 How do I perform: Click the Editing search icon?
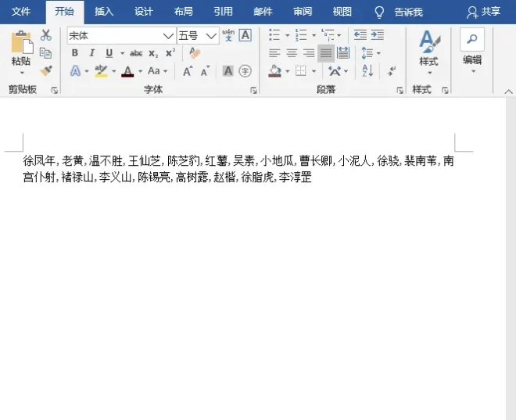(x=472, y=39)
